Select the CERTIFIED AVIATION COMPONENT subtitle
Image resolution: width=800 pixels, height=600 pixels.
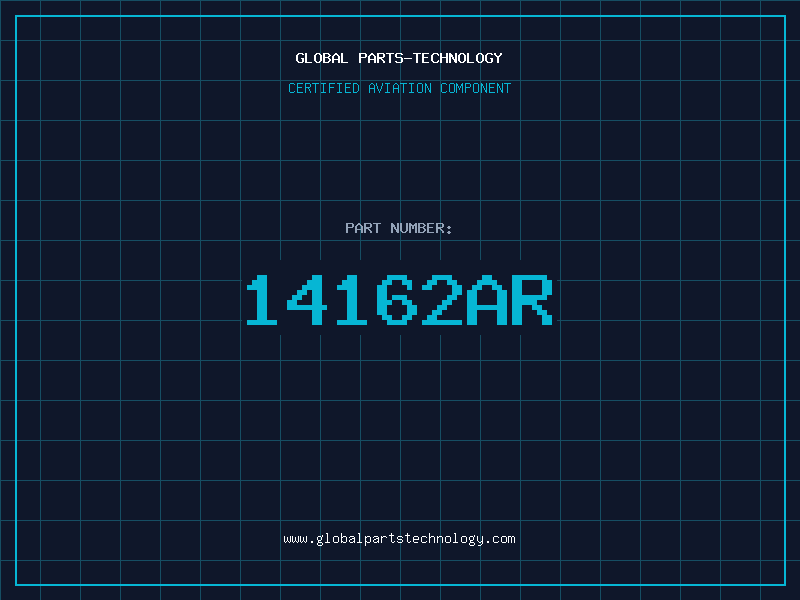point(399,88)
